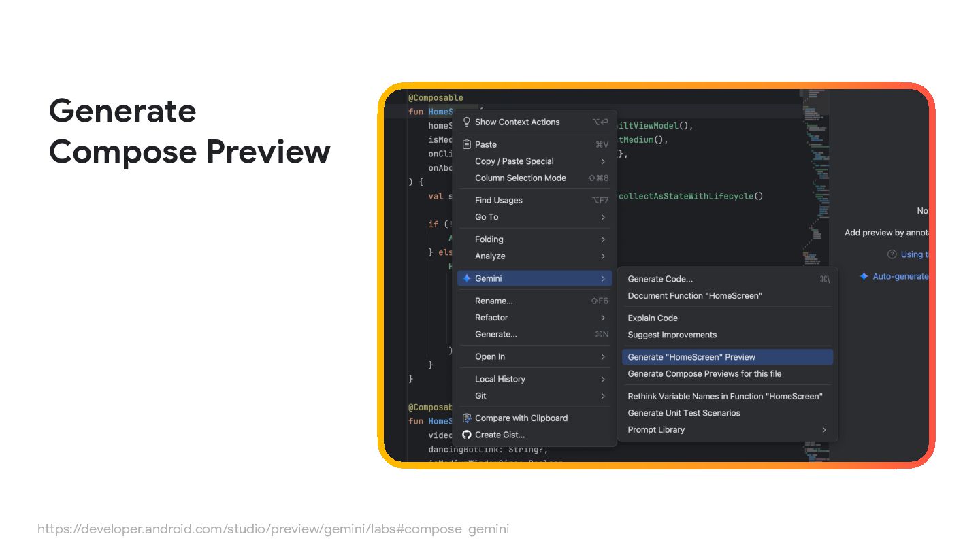Choose Generate... in the context menu
Viewport: 980px width, 551px height.
535,334
